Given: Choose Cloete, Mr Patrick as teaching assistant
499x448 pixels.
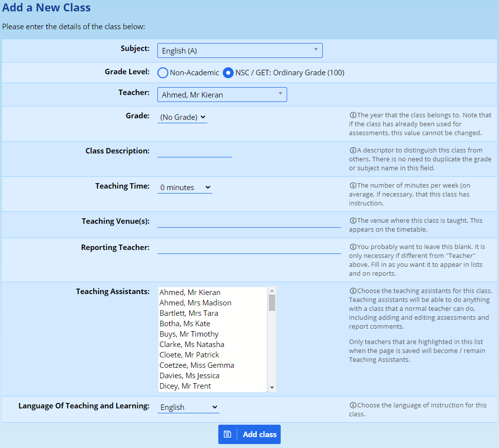Looking at the screenshot, I should [189, 355].
